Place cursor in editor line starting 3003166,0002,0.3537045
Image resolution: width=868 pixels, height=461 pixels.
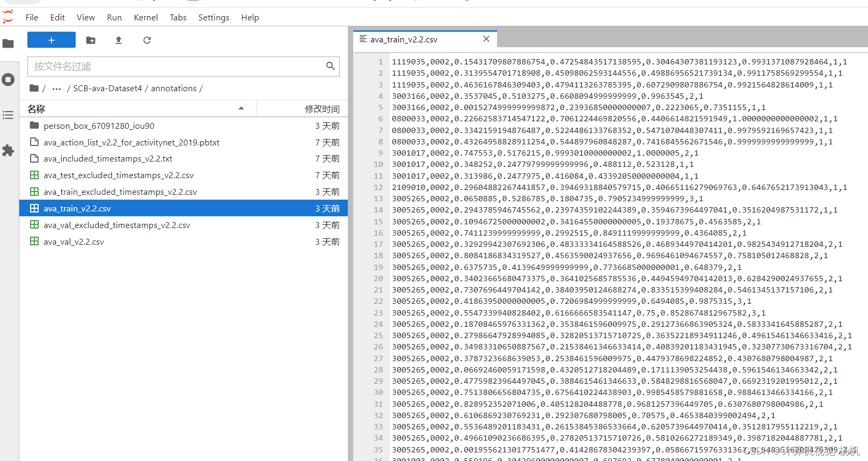click(547, 96)
